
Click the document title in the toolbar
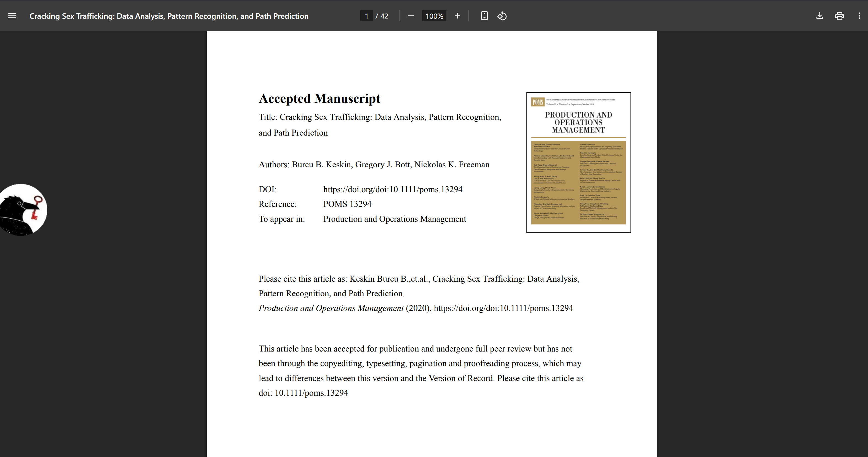pyautogui.click(x=169, y=16)
